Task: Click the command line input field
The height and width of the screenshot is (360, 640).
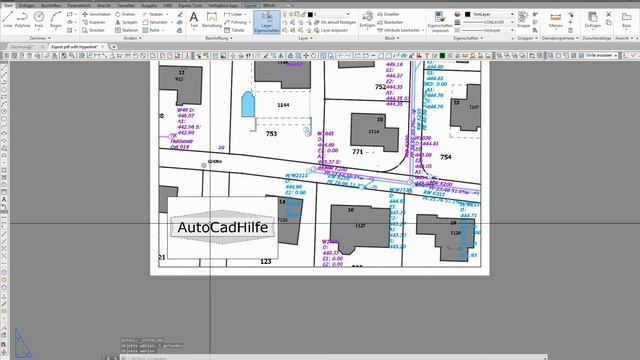Action: pyautogui.click(x=333, y=358)
